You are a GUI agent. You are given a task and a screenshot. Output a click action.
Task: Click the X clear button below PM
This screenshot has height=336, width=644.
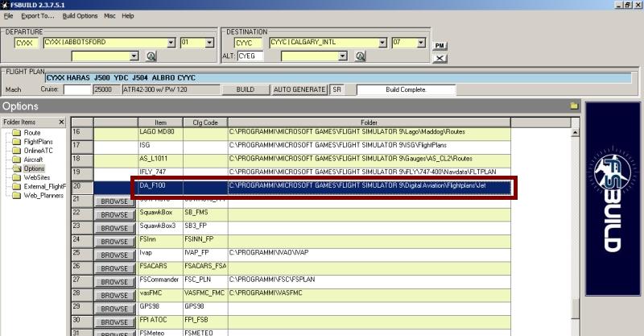click(x=440, y=58)
